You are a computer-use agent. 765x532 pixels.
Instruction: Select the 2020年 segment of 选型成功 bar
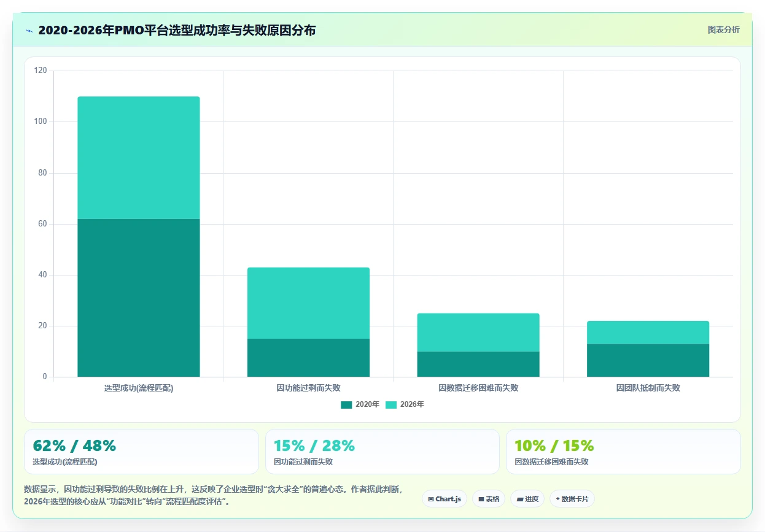click(x=139, y=298)
